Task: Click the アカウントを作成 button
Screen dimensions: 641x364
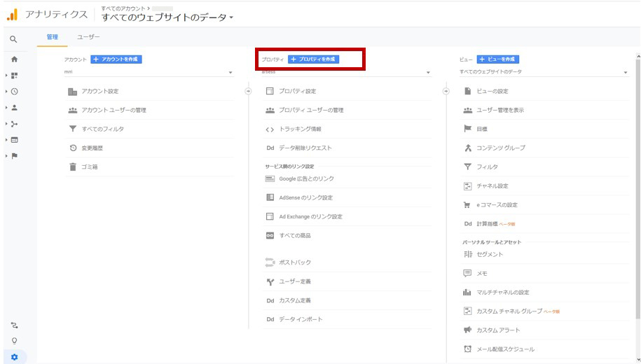Action: (x=116, y=59)
